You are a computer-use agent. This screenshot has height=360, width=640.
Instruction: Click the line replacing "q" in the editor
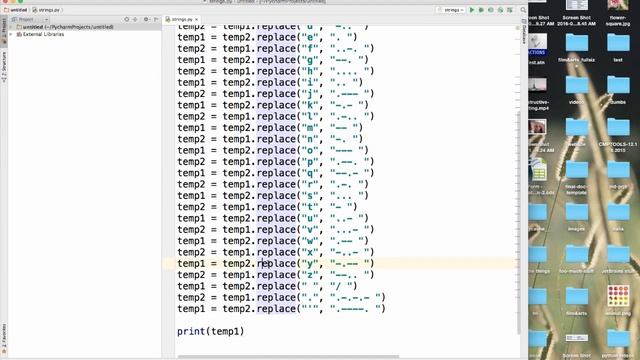tap(276, 173)
